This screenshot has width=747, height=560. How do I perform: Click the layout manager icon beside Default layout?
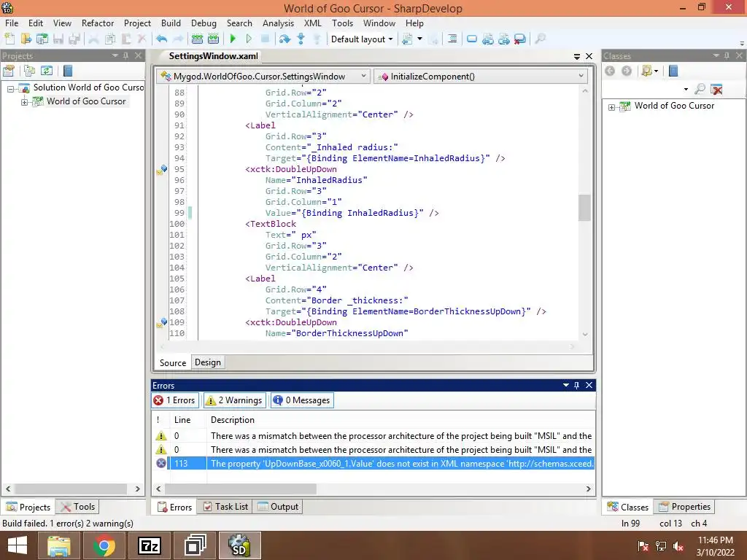[x=407, y=39]
